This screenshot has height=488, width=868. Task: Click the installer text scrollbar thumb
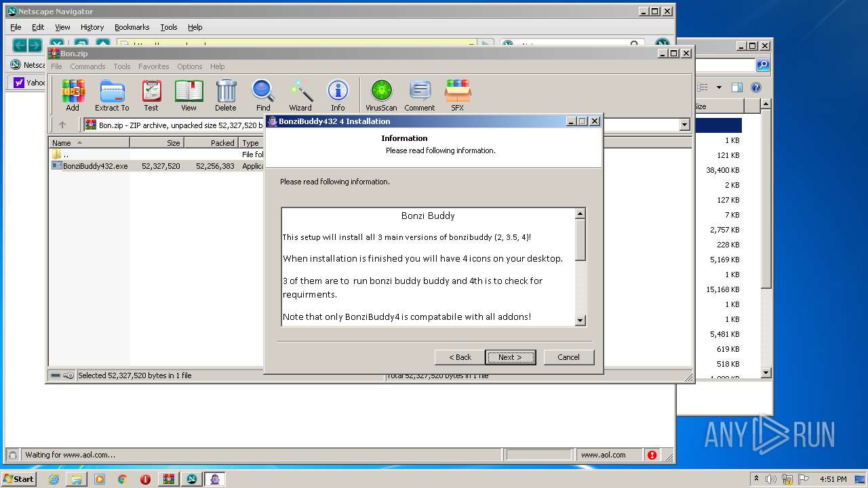(580, 240)
